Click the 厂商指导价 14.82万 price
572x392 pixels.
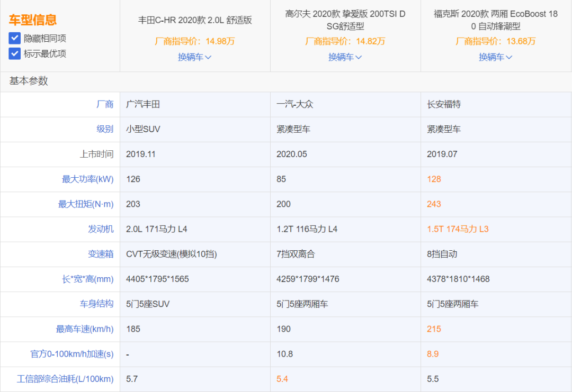coord(345,41)
